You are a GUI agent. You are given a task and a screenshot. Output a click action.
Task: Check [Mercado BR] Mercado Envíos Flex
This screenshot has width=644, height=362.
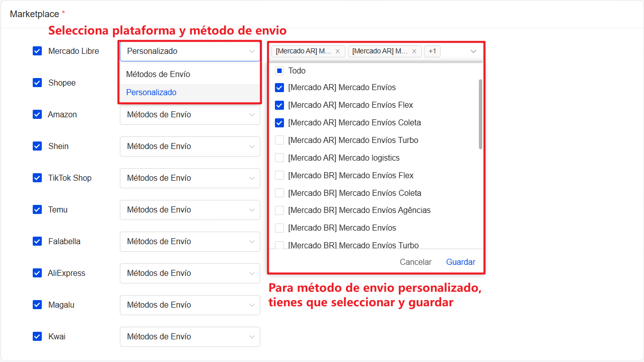pyautogui.click(x=279, y=175)
